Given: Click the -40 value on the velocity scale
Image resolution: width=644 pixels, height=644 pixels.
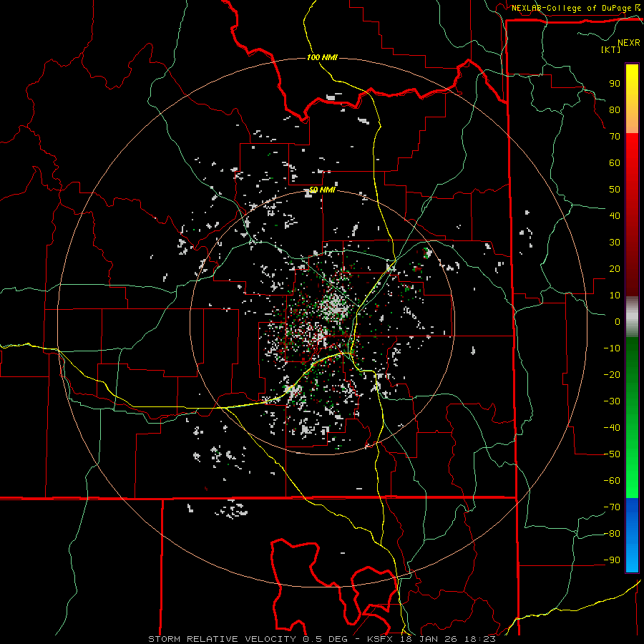Looking at the screenshot, I should [612, 428].
